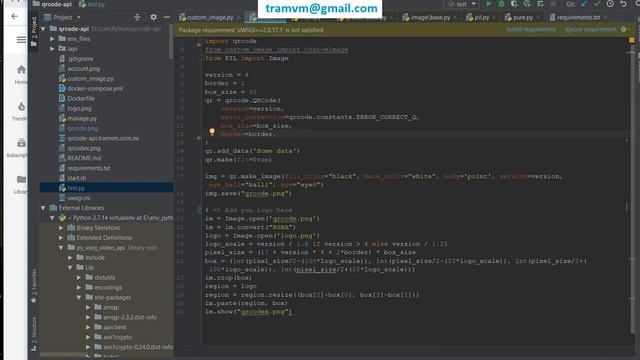Screen dimensions: 640x360
Task: Click the notification bar gear icon
Action: tap(624, 29)
